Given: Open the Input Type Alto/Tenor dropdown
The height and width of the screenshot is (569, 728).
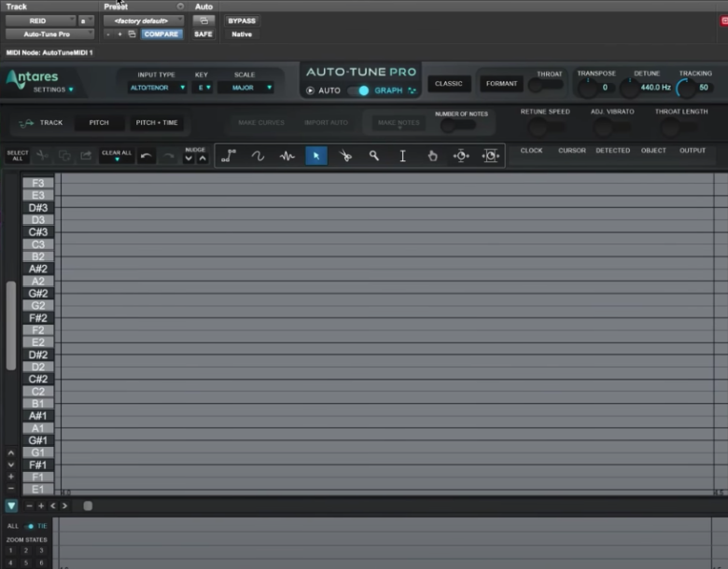Looking at the screenshot, I should 158,88.
